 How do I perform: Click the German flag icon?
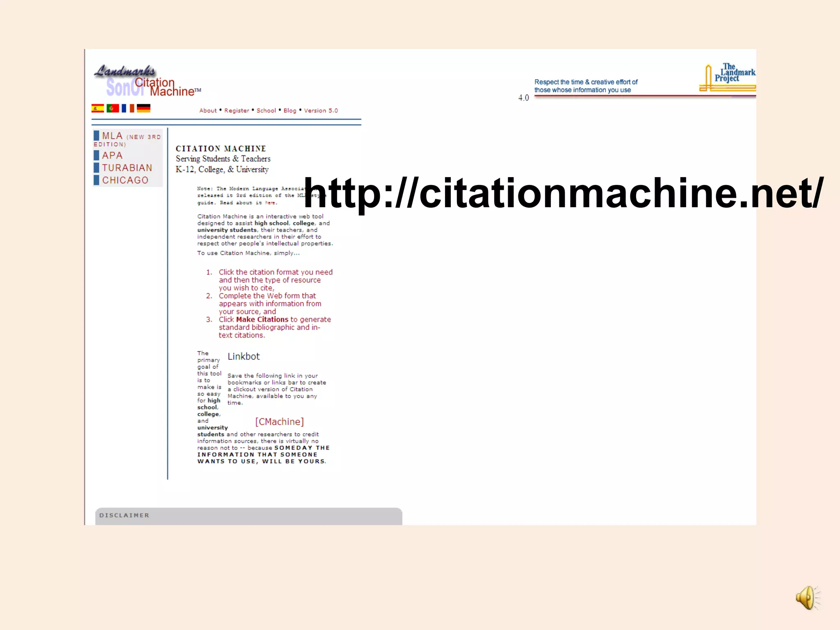point(144,108)
